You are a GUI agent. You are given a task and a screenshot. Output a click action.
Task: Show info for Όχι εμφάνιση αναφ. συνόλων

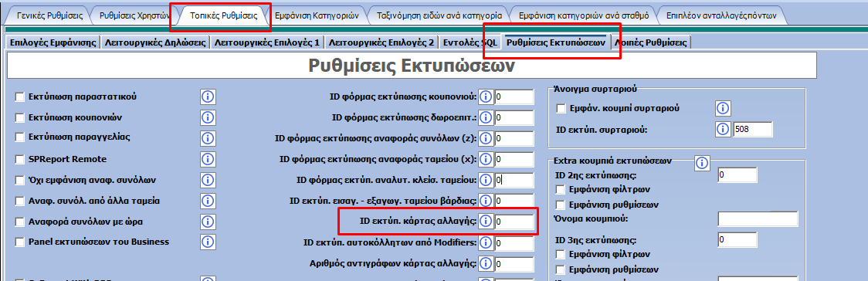[208, 181]
